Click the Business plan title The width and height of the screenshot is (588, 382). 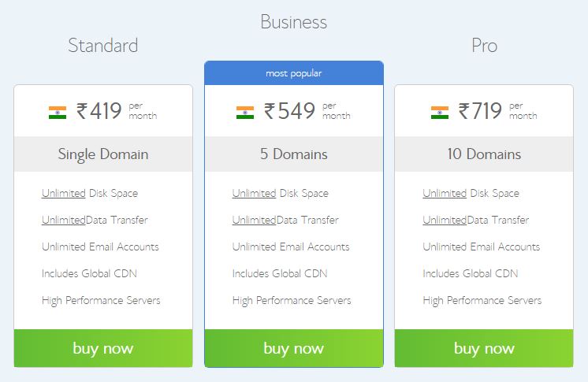(294, 22)
